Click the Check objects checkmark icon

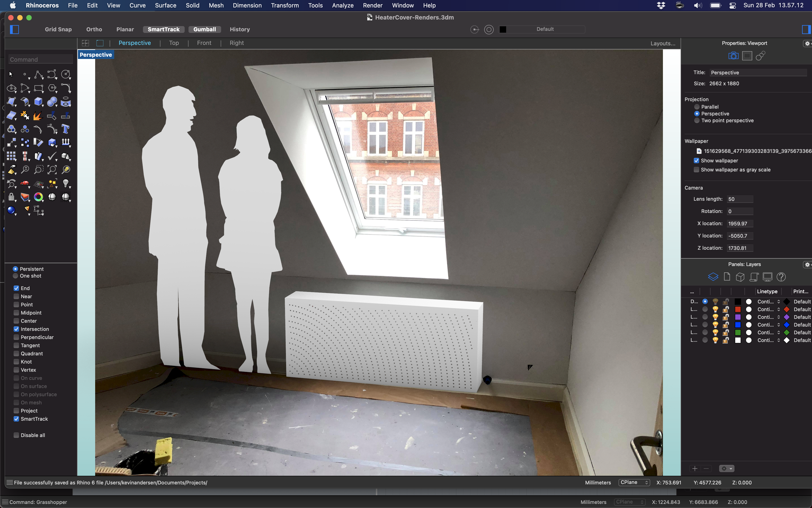[x=52, y=156]
